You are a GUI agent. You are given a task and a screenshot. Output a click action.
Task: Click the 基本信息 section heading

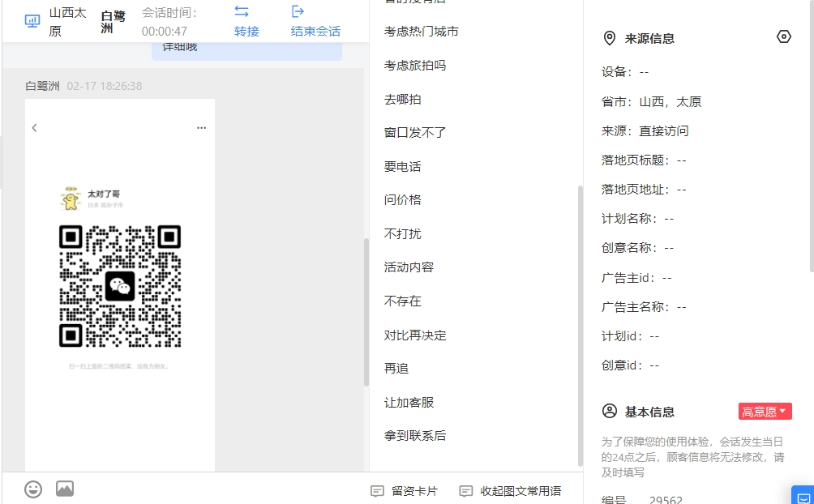pyautogui.click(x=649, y=412)
